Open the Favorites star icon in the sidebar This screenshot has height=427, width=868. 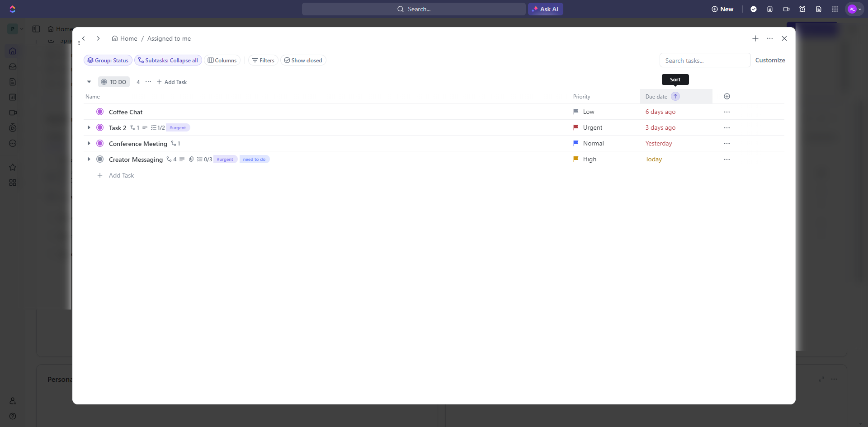pos(13,167)
